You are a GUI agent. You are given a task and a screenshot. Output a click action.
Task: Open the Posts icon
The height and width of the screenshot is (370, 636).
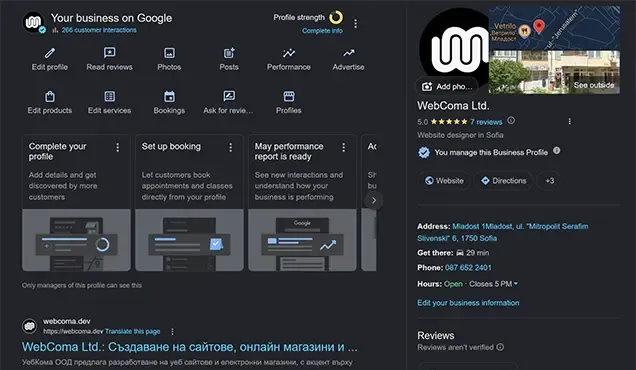pos(229,53)
